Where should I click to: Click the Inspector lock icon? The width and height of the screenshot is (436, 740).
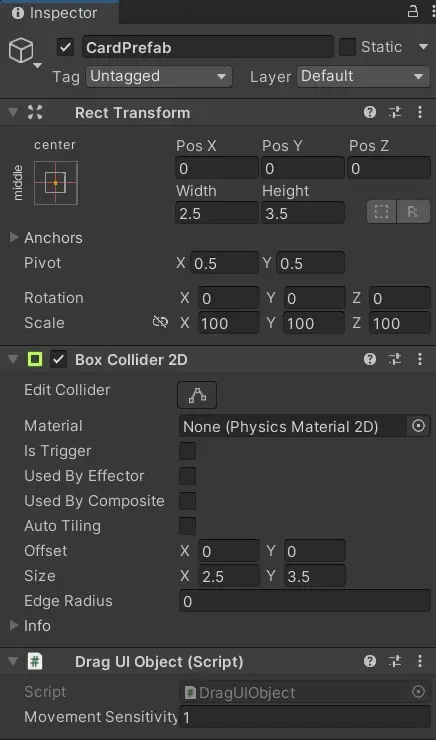(x=412, y=11)
